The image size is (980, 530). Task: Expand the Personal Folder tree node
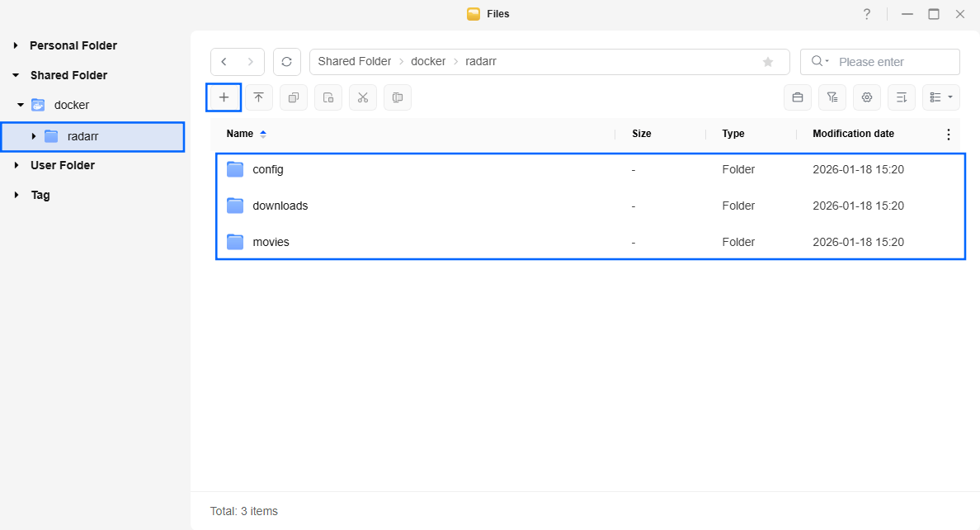(16, 45)
